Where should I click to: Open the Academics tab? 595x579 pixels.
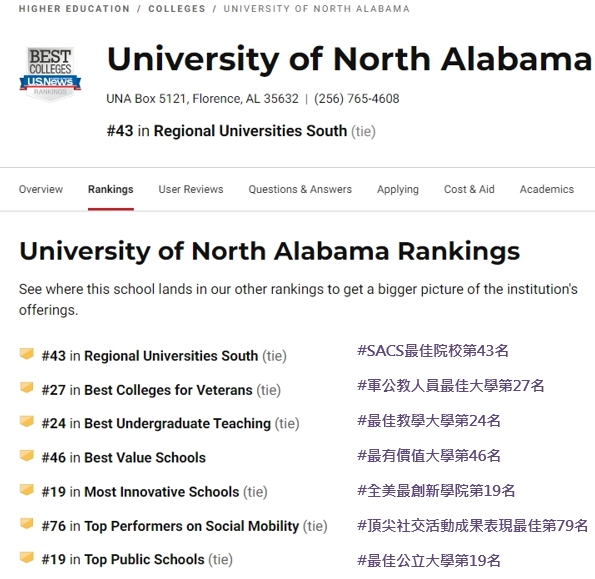click(x=547, y=189)
